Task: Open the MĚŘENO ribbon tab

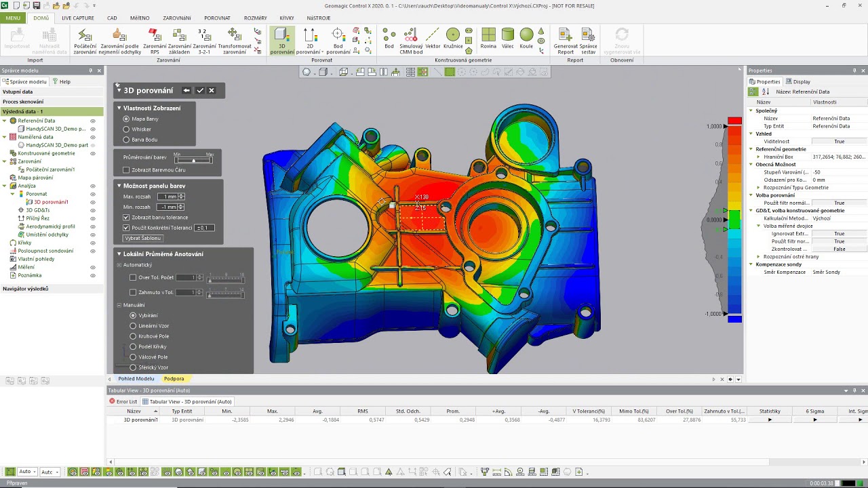Action: tap(140, 18)
